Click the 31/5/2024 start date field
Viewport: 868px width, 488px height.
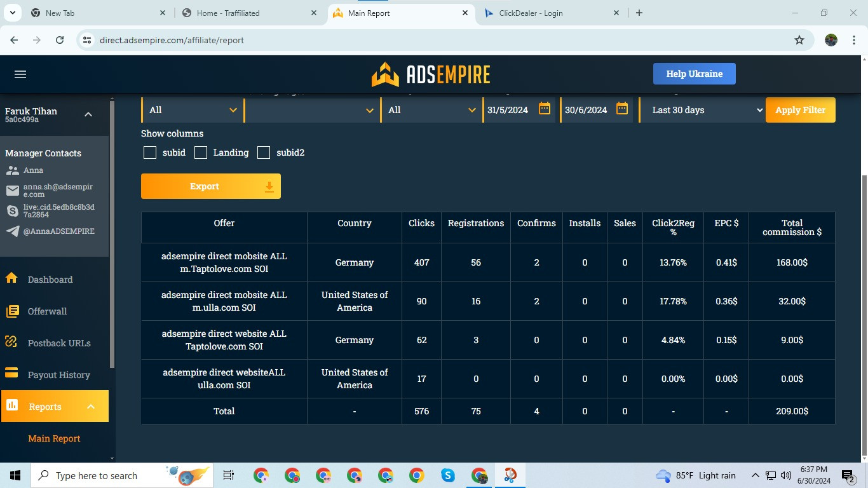point(520,110)
